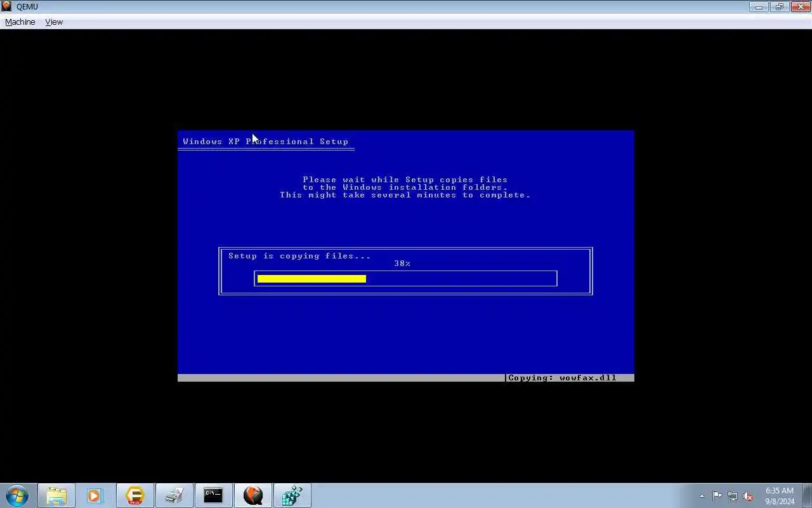Click the 'Windows XP Professional Setup' heading
The image size is (812, 508).
point(265,142)
